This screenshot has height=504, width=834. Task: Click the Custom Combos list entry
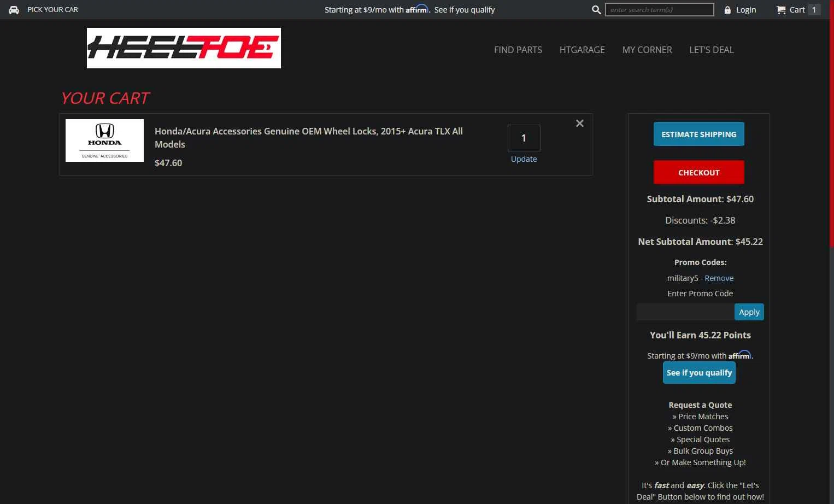(x=700, y=428)
